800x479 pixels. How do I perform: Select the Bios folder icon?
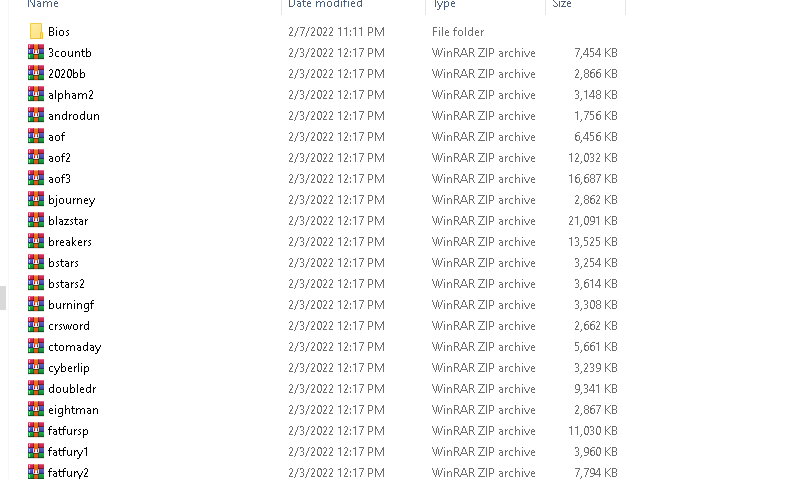click(x=36, y=32)
